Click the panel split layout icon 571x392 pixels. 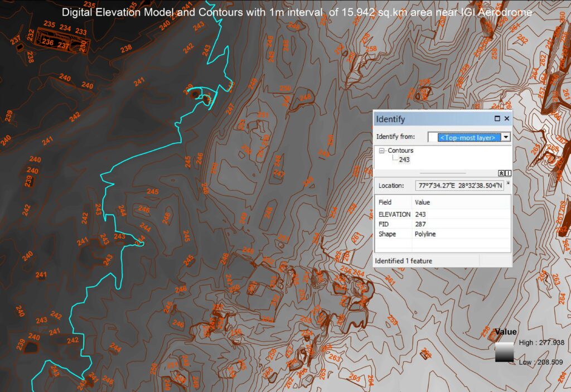[508, 173]
